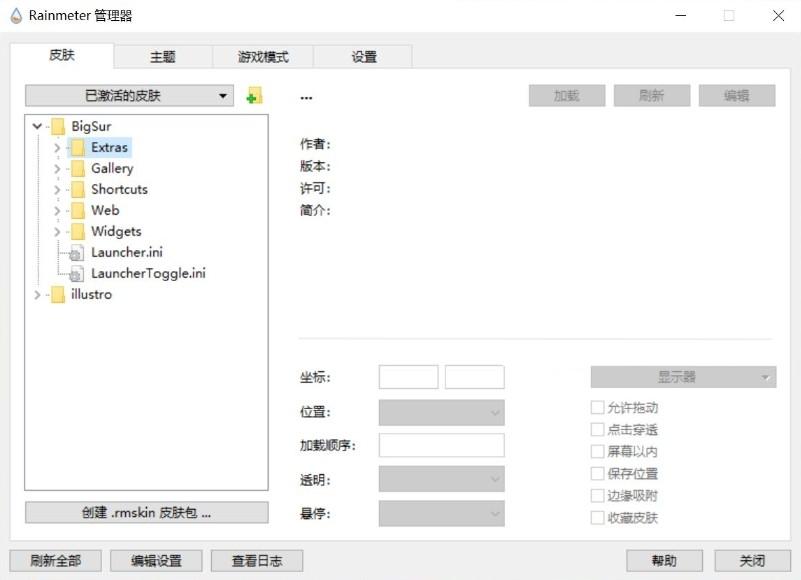801x580 pixels.
Task: Toggle the 屏幕以内 checkbox
Action: [597, 451]
